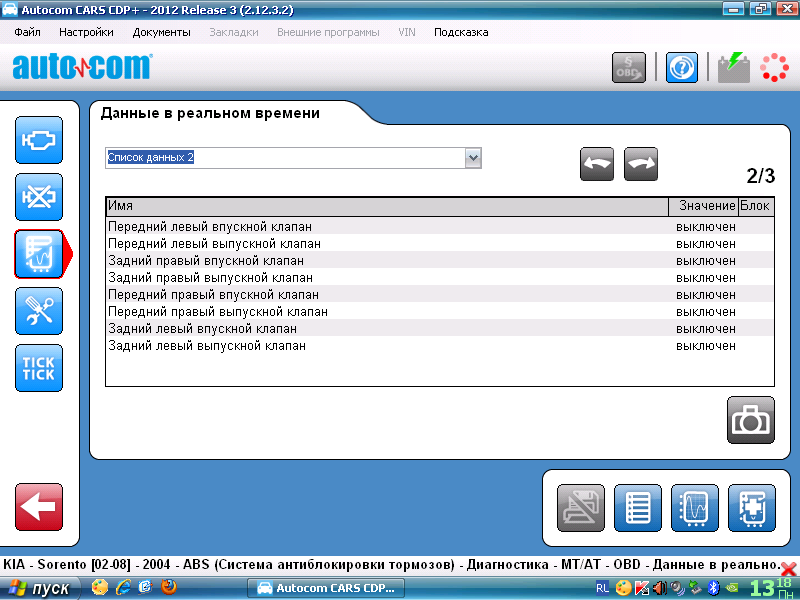Open the Настройки menu
Image resolution: width=800 pixels, height=600 pixels.
86,32
